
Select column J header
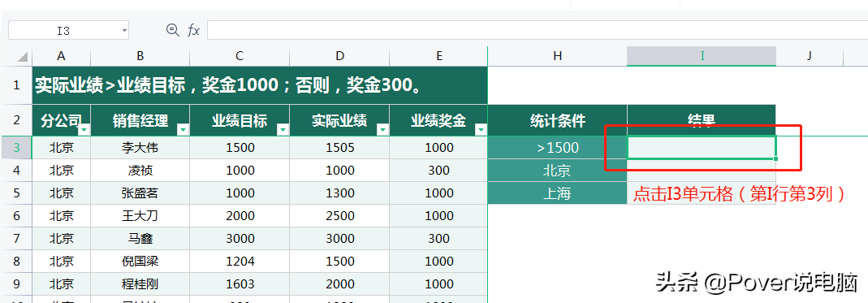point(810,56)
